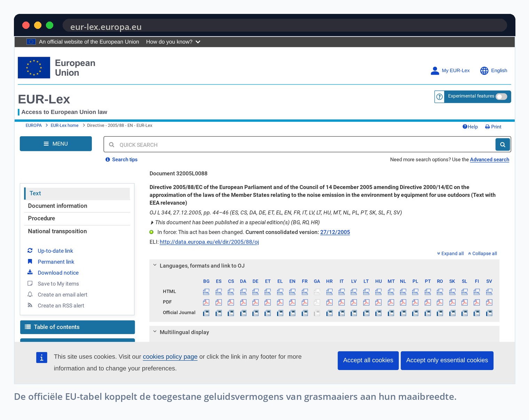The image size is (529, 420).
Task: Click the email alert bell icon
Action: pos(30,294)
